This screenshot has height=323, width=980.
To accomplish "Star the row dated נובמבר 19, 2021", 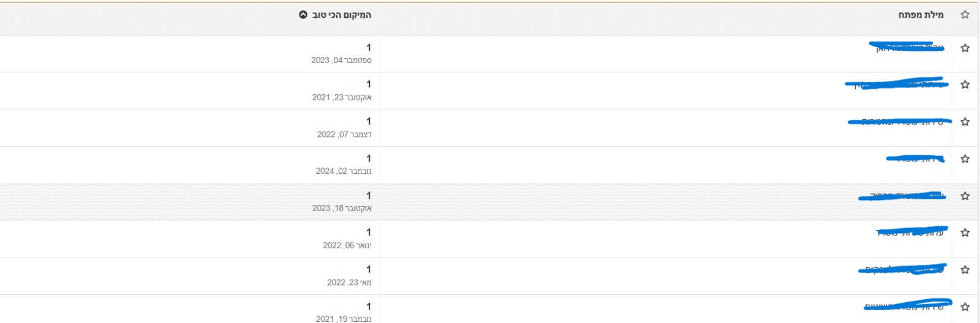I will [965, 306].
